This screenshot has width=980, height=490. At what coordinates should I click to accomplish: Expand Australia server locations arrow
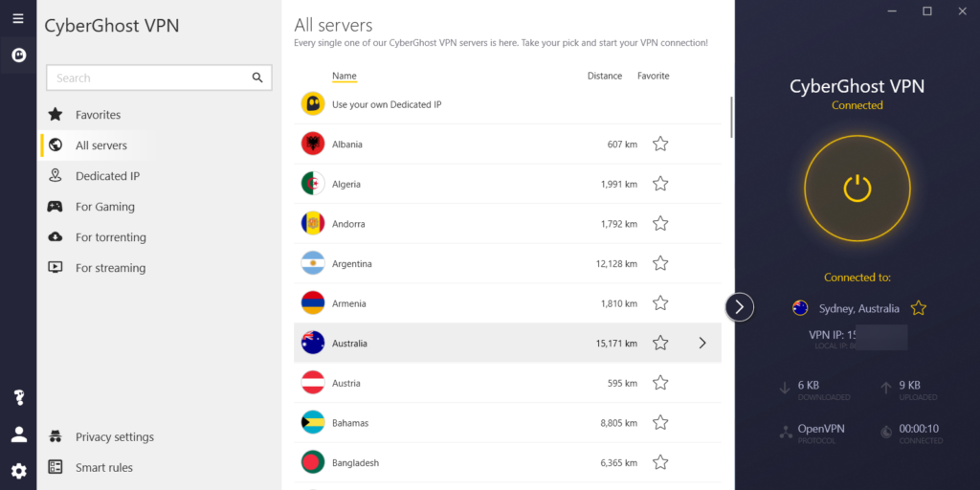tap(702, 343)
